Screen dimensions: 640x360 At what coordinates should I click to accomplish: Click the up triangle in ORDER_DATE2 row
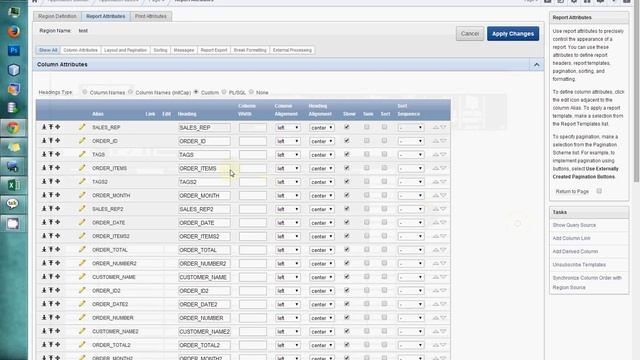click(x=436, y=304)
